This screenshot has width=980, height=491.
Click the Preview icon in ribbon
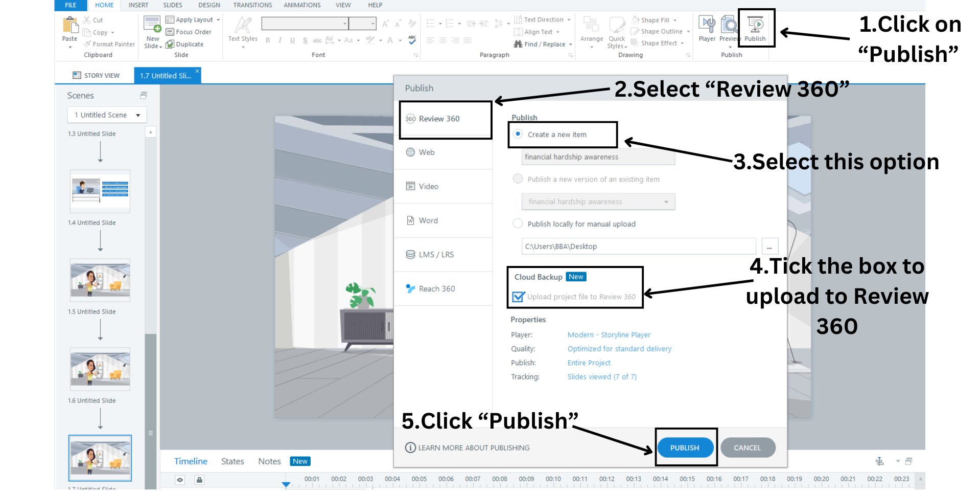(729, 24)
